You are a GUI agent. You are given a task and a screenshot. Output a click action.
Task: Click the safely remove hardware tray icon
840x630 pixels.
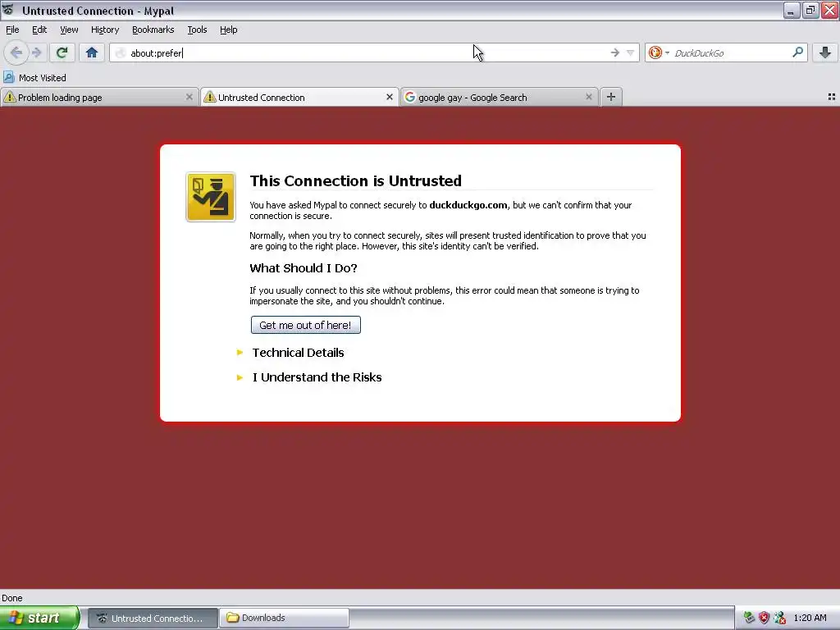749,618
